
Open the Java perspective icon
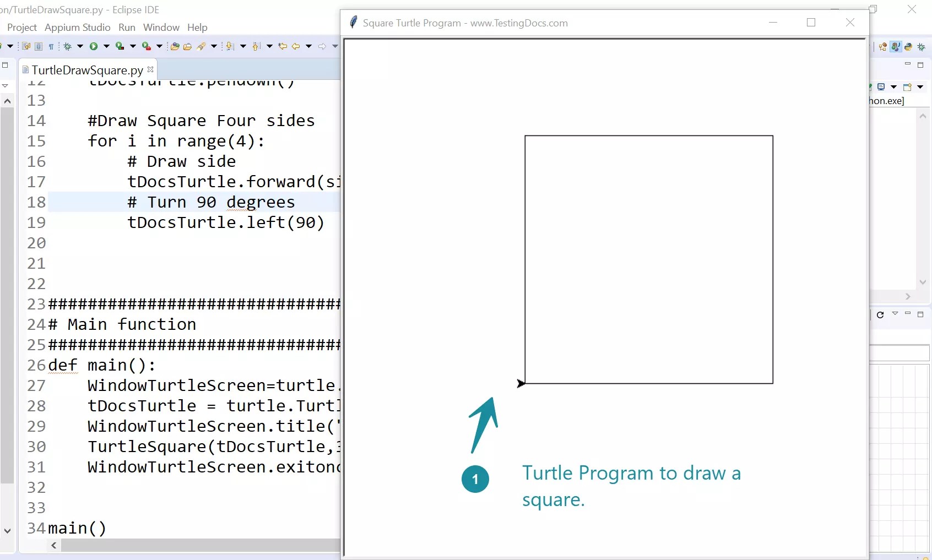point(896,47)
